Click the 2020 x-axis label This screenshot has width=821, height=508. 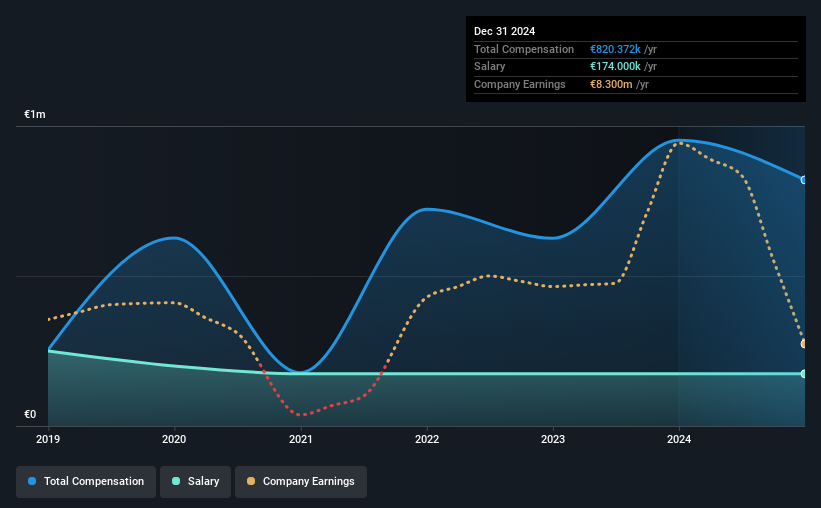[174, 439]
